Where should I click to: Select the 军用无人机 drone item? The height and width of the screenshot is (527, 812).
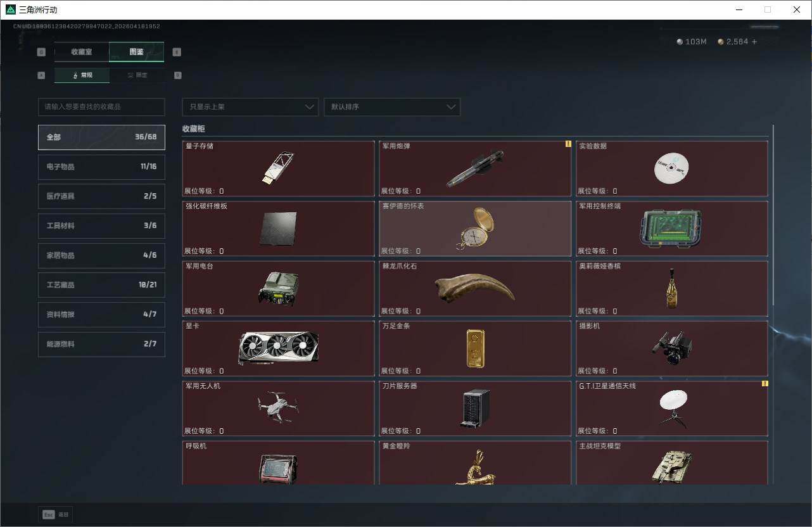tap(278, 409)
